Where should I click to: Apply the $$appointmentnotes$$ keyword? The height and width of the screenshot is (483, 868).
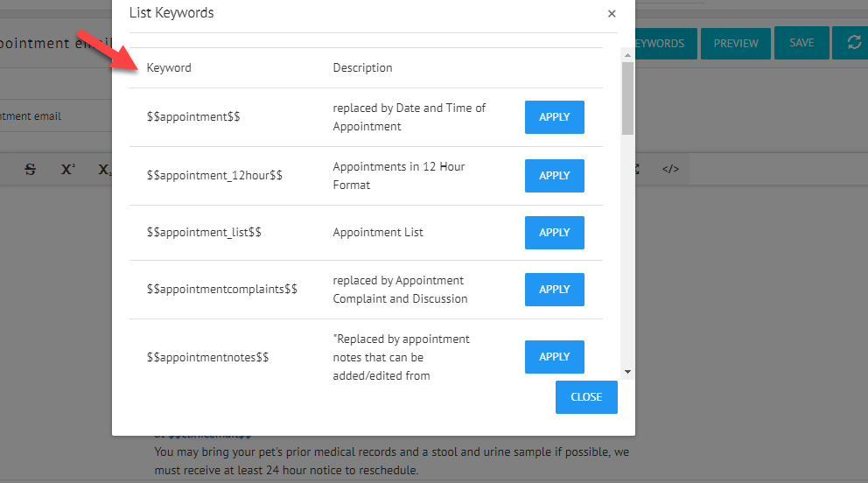point(554,357)
